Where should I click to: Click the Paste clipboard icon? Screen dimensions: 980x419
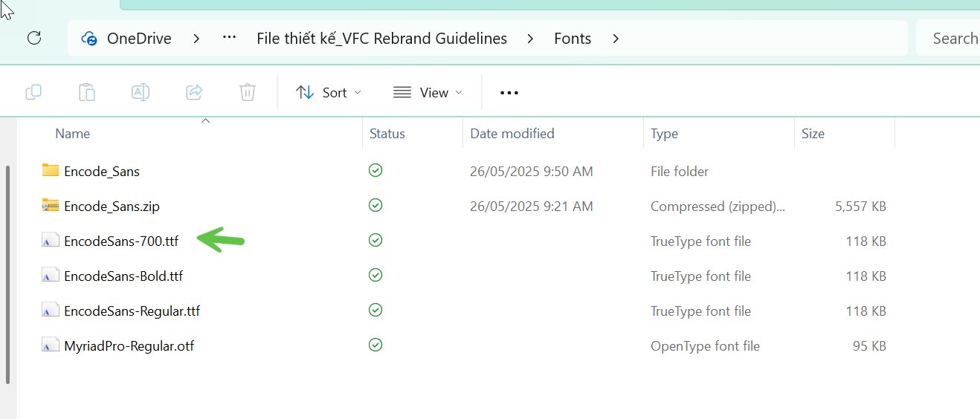point(87,92)
